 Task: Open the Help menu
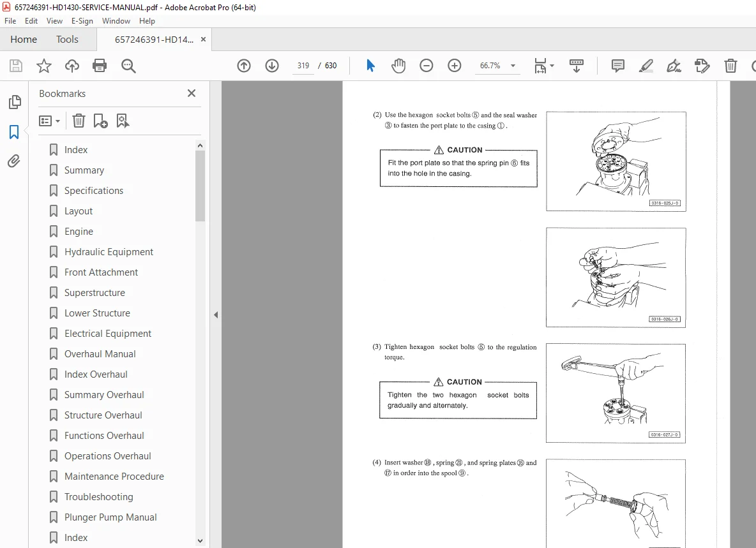click(x=147, y=20)
